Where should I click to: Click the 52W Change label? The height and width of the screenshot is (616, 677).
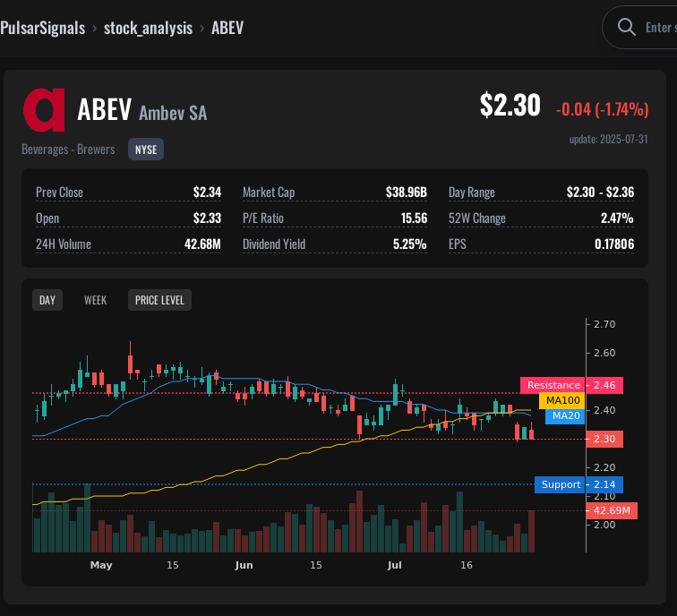477,218
